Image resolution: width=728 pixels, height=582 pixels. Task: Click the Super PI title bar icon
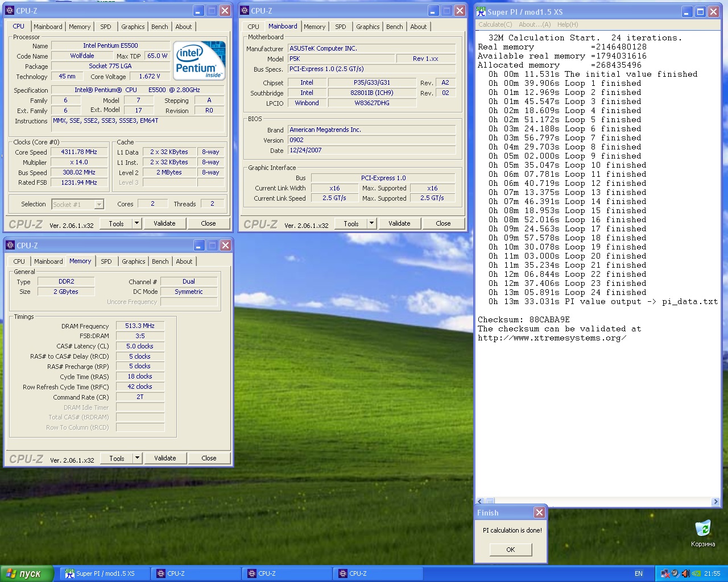tap(481, 11)
